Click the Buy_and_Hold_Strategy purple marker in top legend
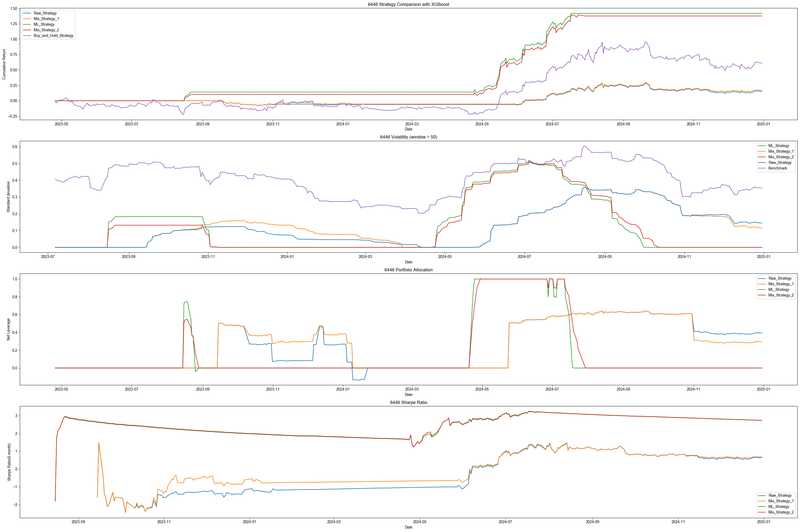 tap(28, 35)
